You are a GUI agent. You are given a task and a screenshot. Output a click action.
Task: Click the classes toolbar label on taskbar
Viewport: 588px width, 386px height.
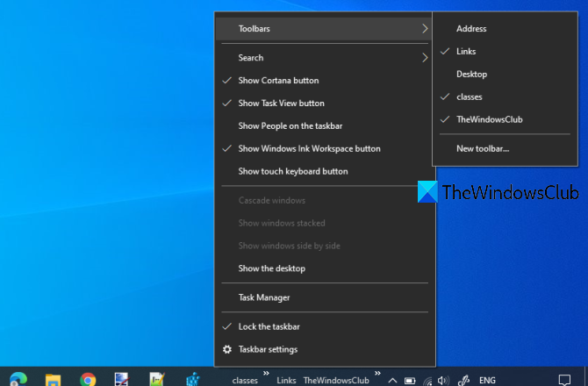(245, 381)
